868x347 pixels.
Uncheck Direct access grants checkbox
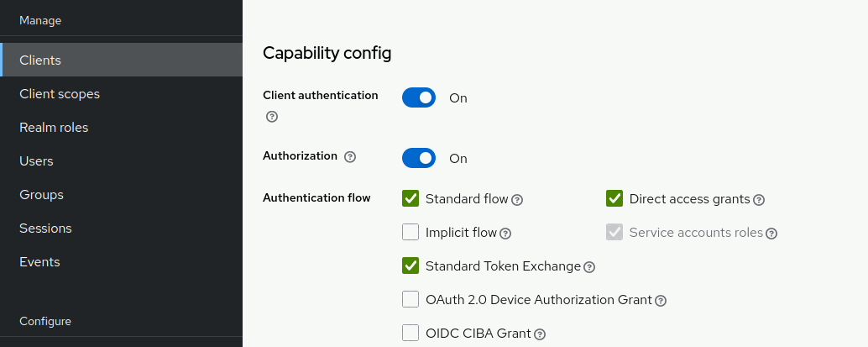pyautogui.click(x=614, y=199)
